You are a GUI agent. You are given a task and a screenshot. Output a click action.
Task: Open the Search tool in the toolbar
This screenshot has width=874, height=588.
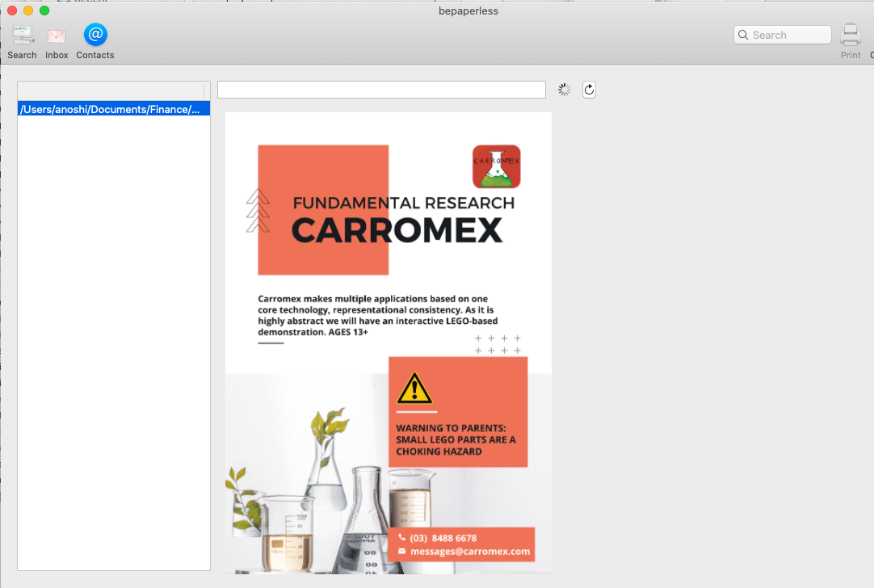pos(22,36)
